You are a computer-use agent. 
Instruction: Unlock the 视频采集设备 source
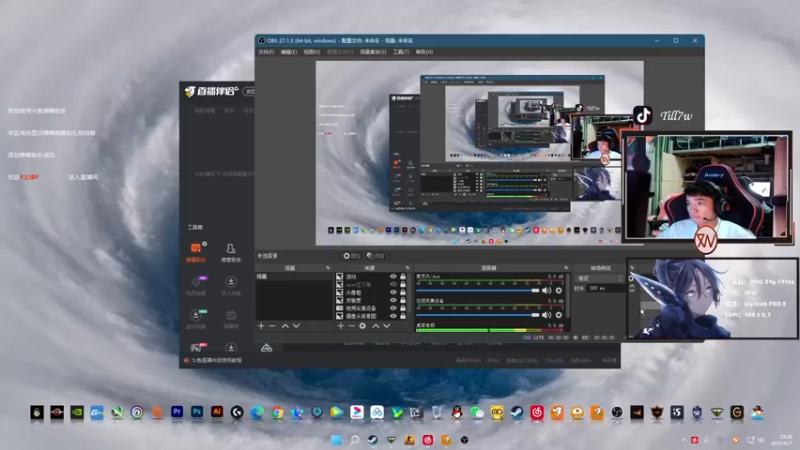coord(403,308)
